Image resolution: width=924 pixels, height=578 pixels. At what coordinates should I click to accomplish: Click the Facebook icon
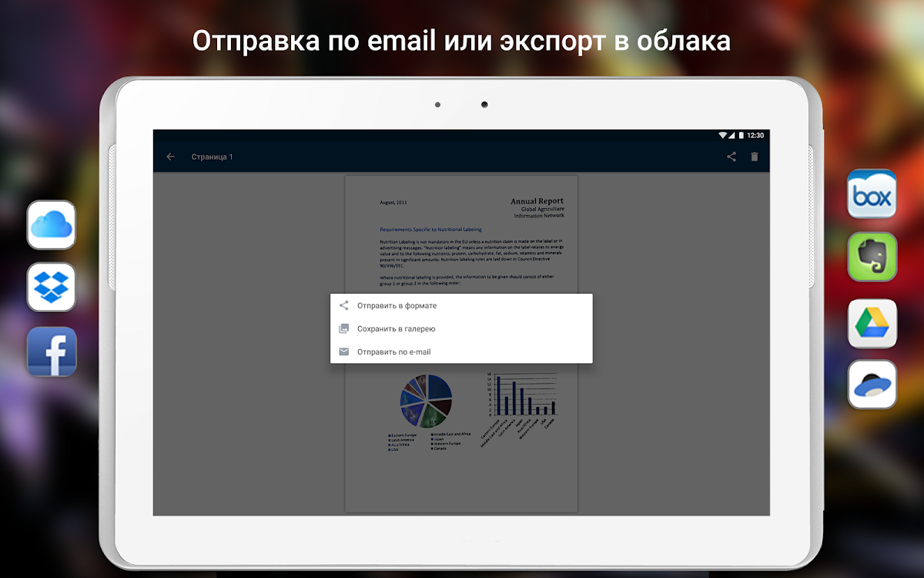(x=52, y=351)
